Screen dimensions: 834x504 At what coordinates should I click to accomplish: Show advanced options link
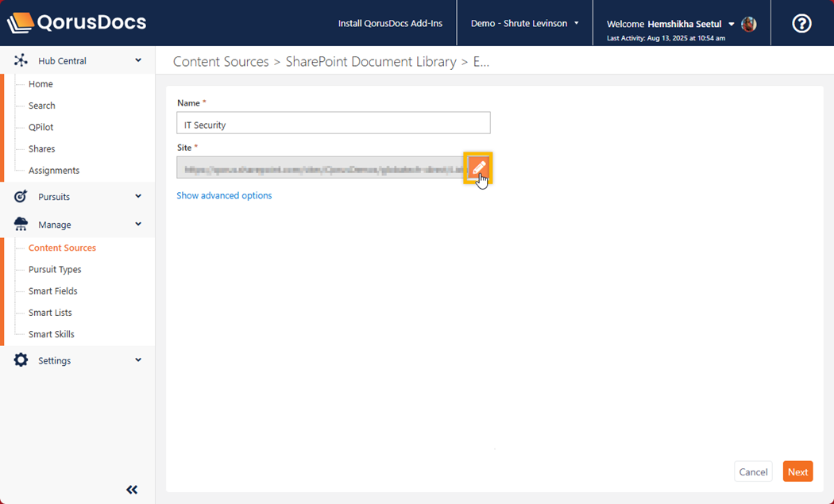[x=224, y=195]
